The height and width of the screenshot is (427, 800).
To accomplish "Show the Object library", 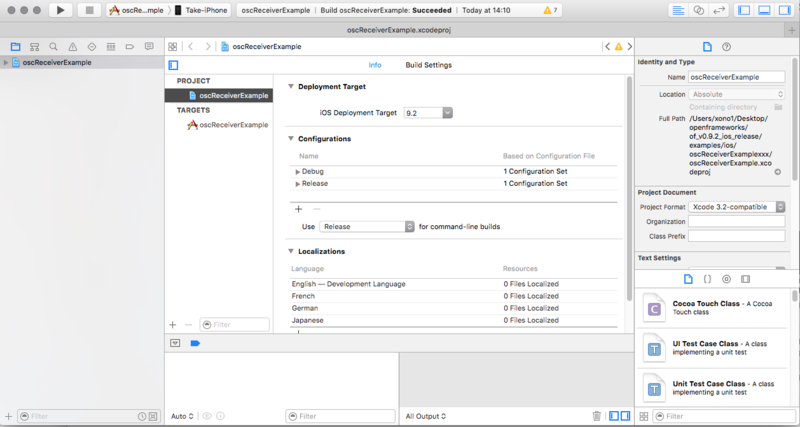I will point(727,279).
